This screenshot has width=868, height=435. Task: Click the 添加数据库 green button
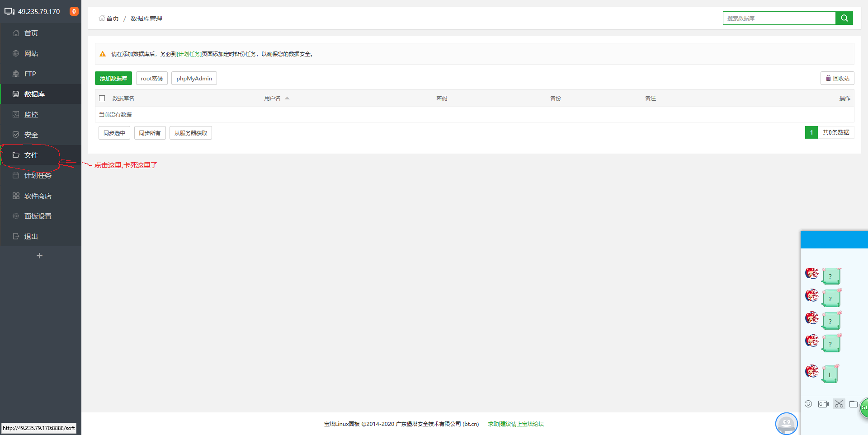click(x=113, y=78)
